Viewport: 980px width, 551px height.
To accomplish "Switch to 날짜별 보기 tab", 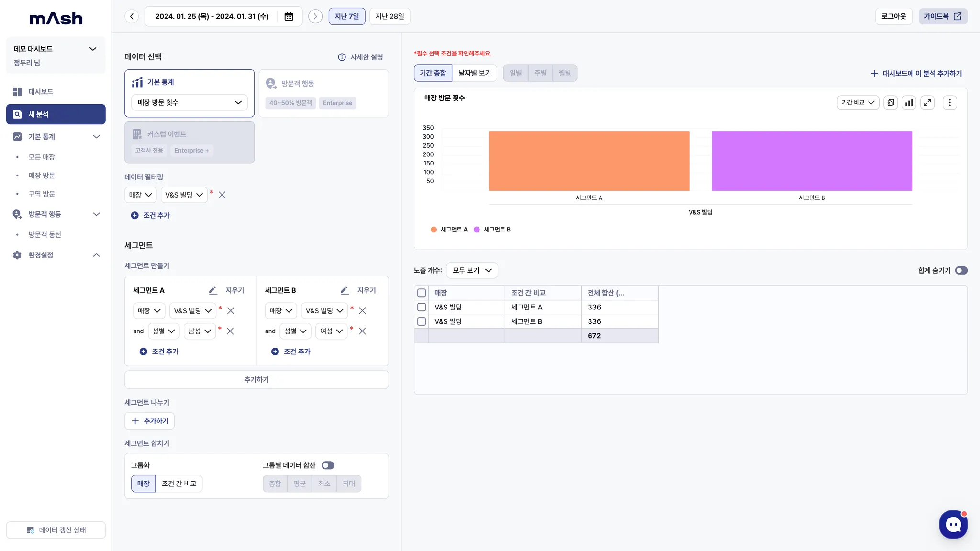I will tap(474, 73).
